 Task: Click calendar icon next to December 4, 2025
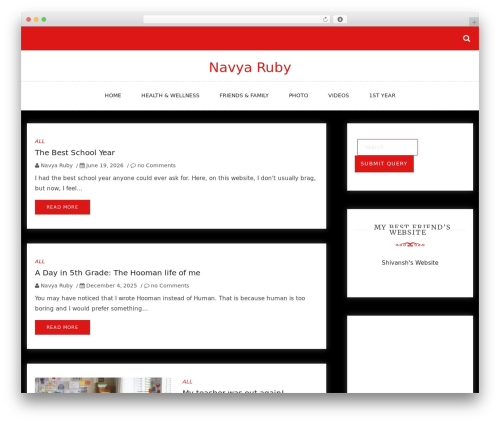[82, 286]
